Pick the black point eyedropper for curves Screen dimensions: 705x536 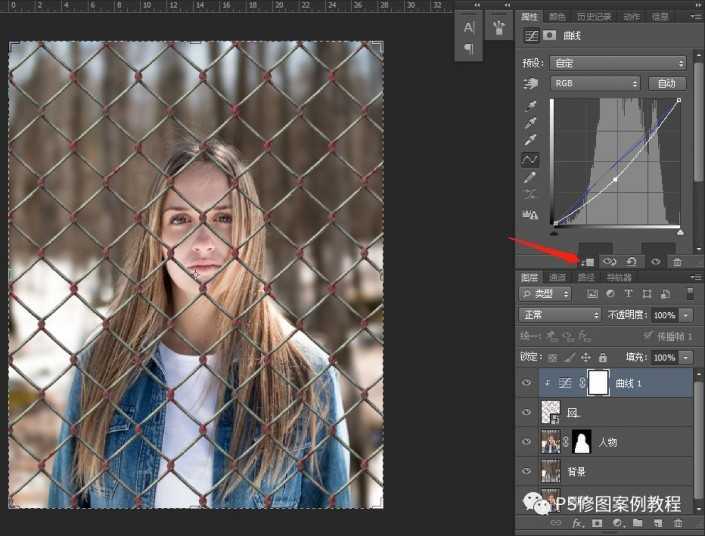pos(530,107)
